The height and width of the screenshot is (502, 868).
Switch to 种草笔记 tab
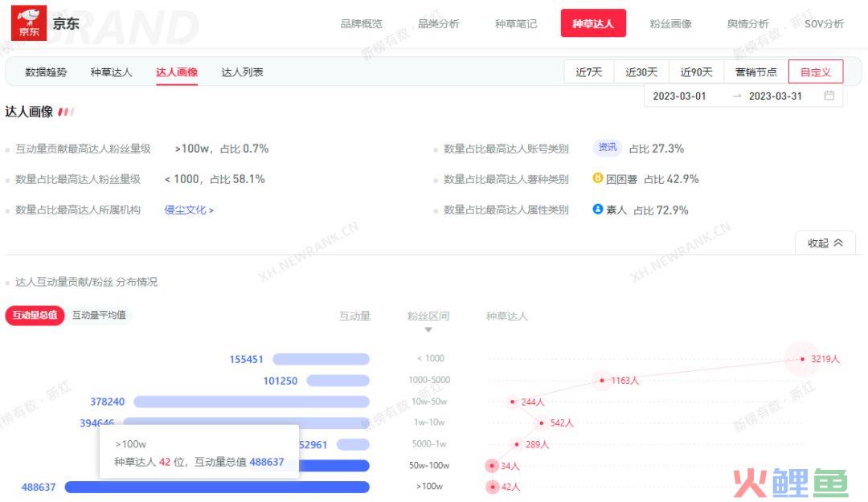515,24
